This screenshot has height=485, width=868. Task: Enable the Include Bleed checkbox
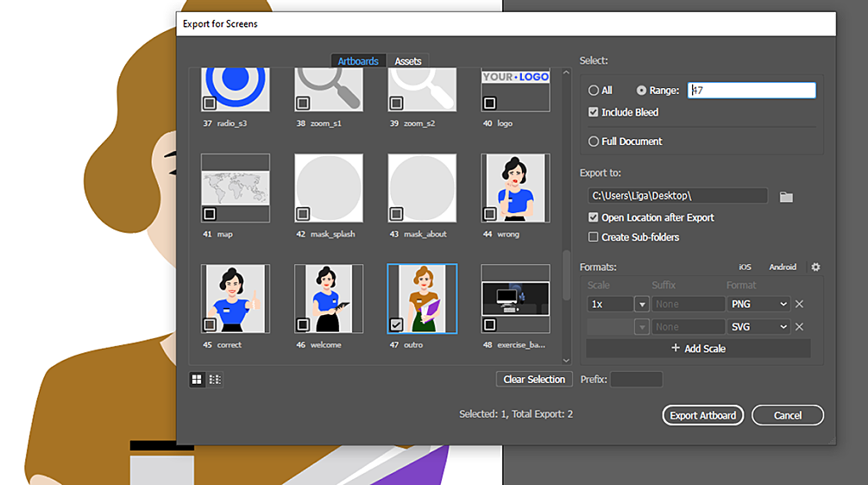click(x=594, y=112)
